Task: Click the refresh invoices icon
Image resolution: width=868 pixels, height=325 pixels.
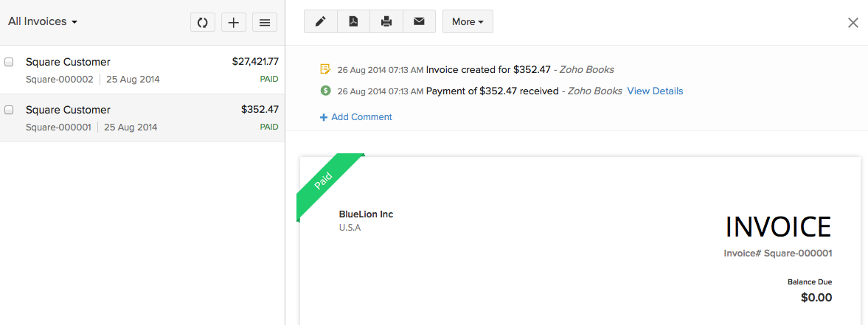Action: 202,22
